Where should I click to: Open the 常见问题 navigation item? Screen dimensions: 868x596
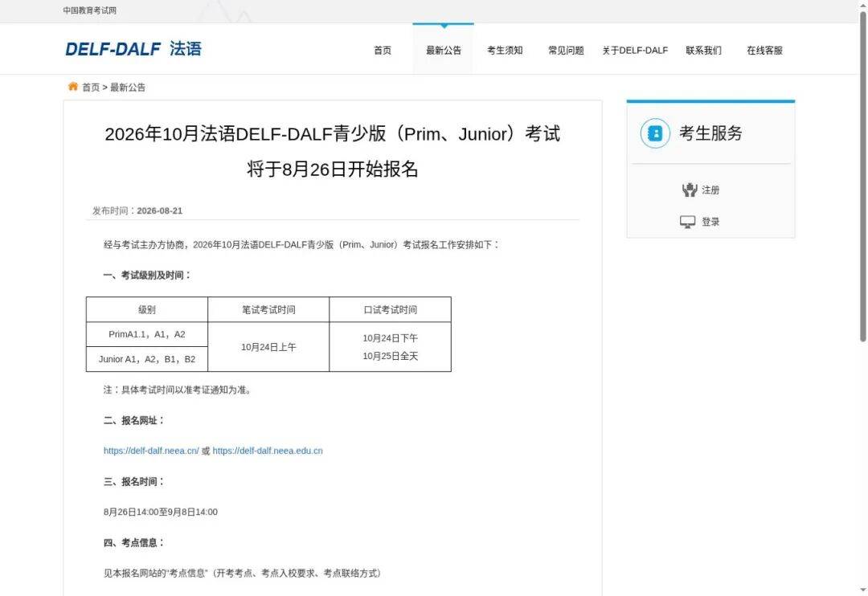click(x=566, y=51)
